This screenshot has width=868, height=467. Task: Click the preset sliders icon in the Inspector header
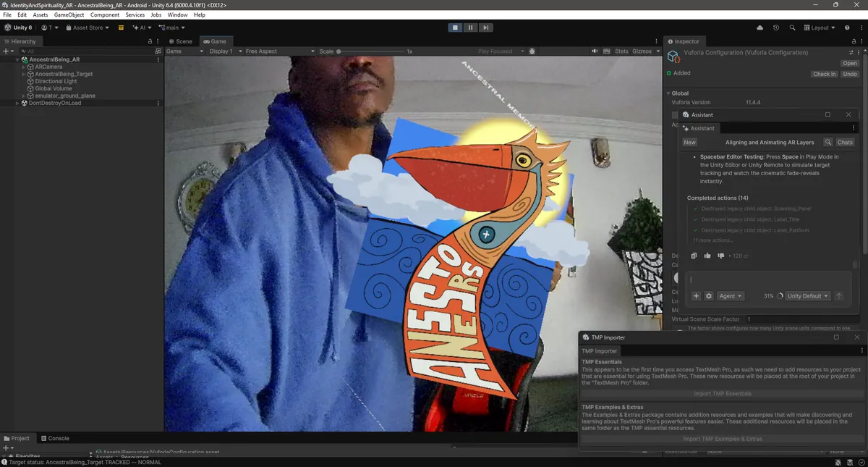click(851, 53)
